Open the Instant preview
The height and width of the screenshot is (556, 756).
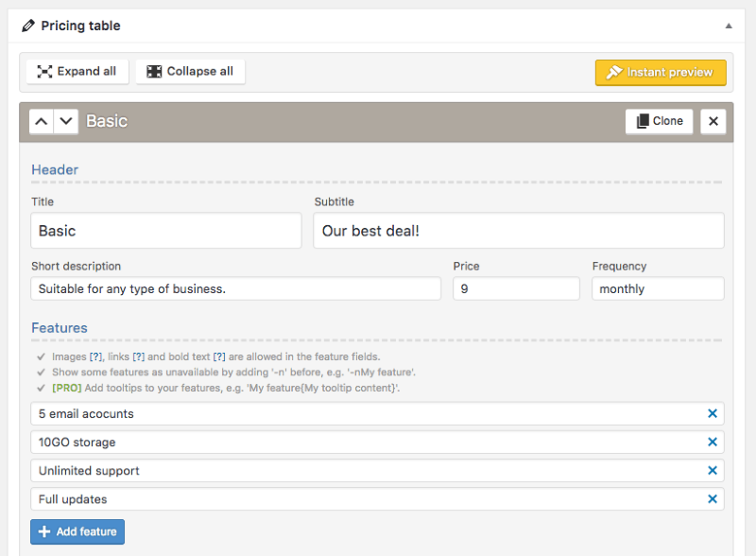coord(661,73)
